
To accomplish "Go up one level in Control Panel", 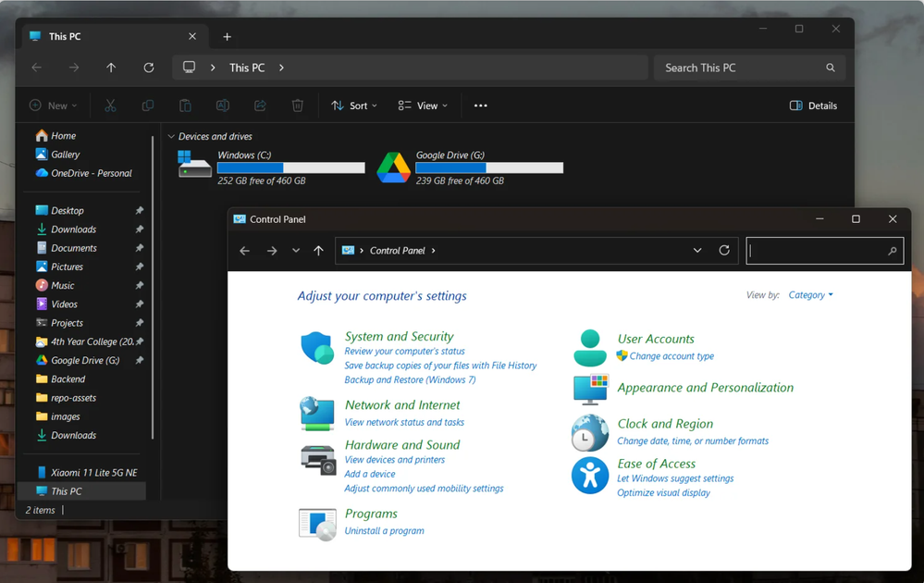I will tap(319, 251).
